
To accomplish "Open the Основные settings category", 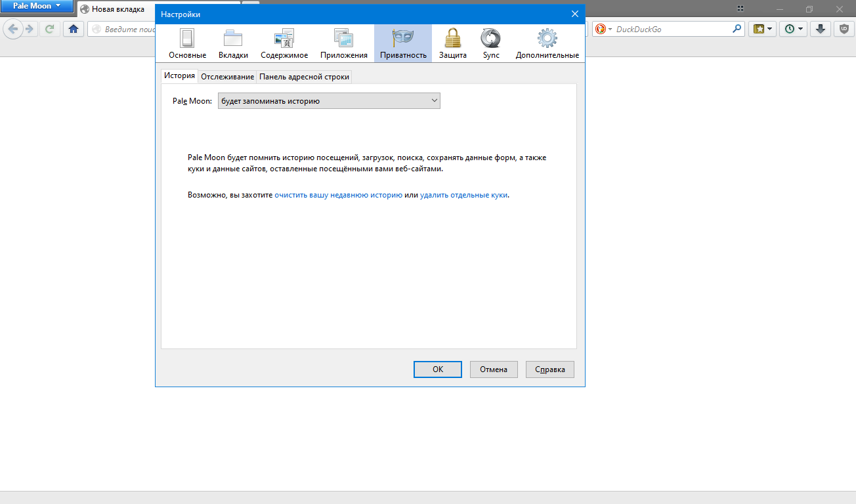I will 187,44.
